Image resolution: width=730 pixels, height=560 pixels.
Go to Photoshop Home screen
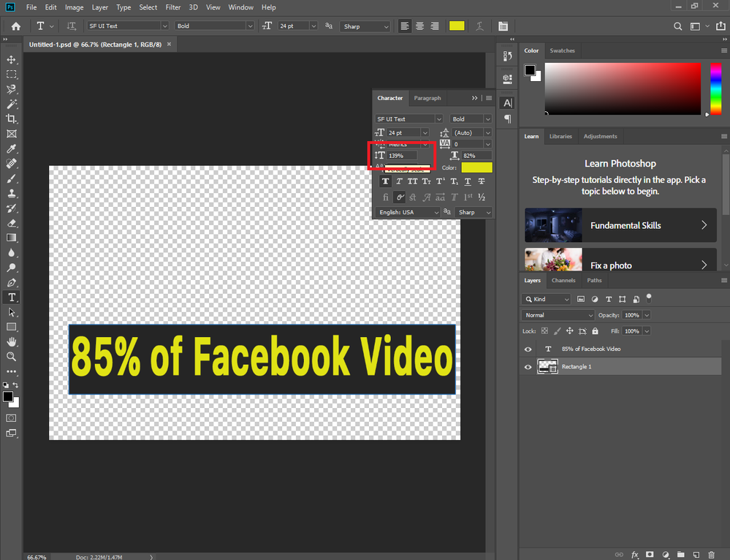[16, 26]
